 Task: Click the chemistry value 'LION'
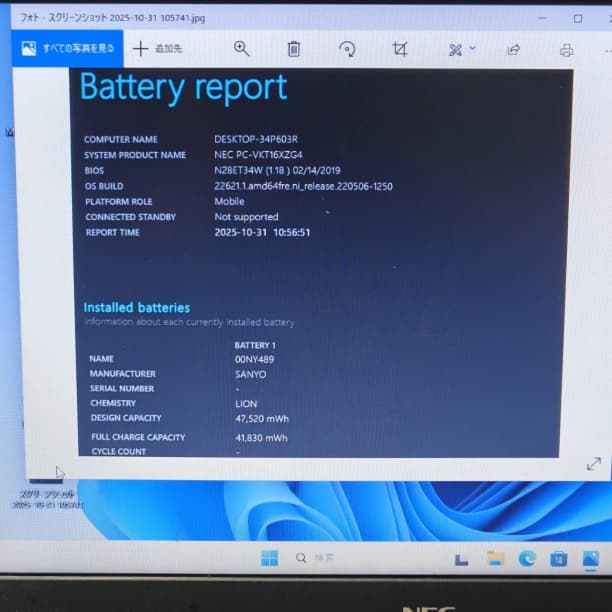[246, 404]
